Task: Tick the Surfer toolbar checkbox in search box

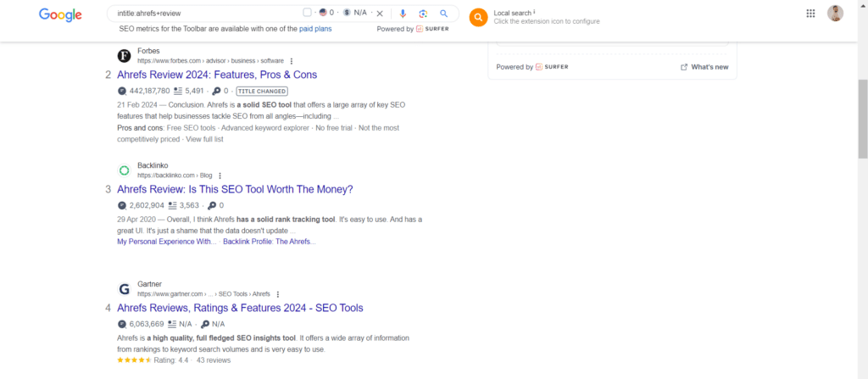Action: point(307,12)
